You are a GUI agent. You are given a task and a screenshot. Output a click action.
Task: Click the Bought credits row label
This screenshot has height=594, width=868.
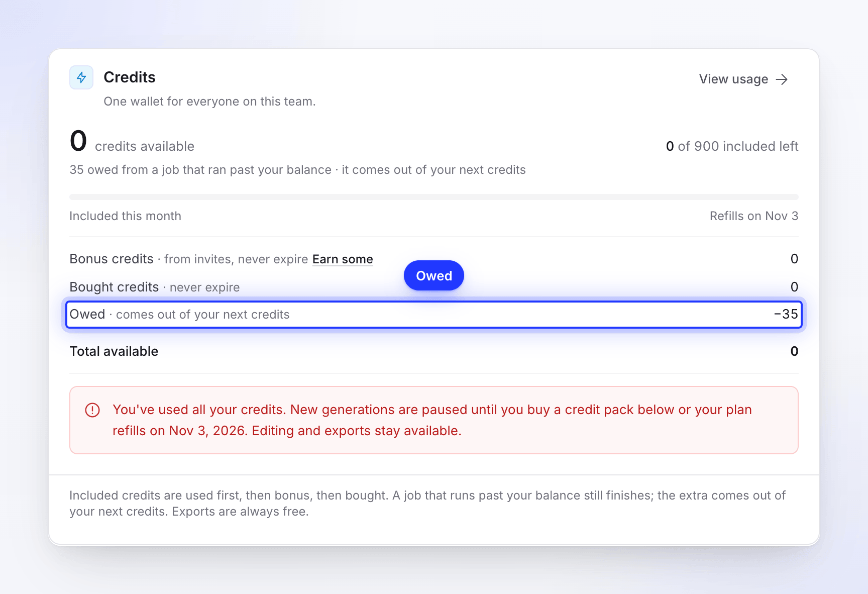pyautogui.click(x=114, y=287)
